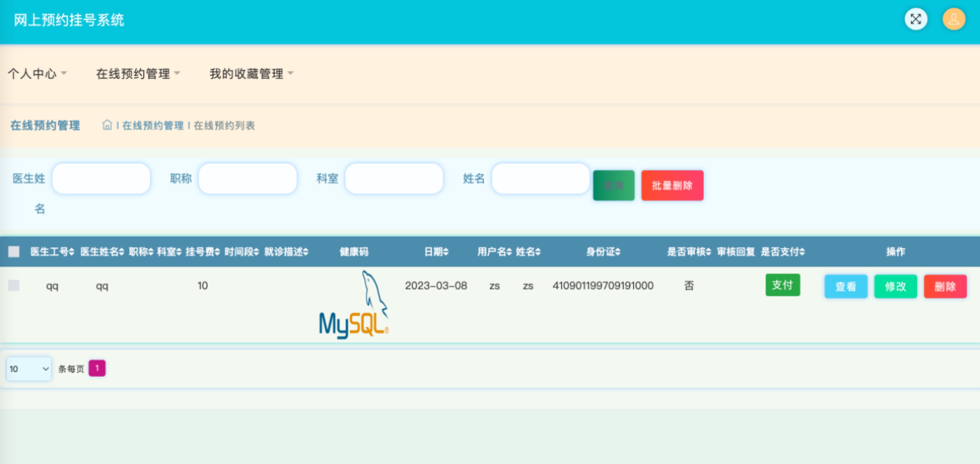980x464 pixels.
Task: Click the 否 audit status cell
Action: pyautogui.click(x=689, y=286)
